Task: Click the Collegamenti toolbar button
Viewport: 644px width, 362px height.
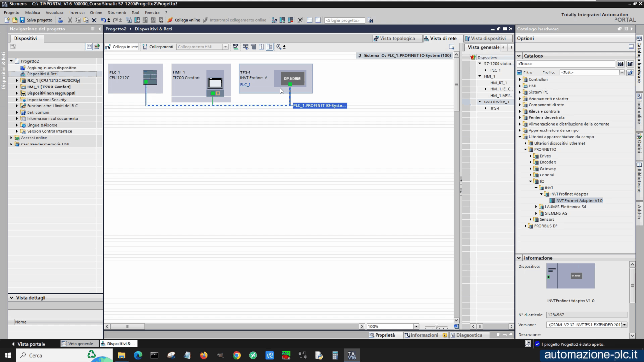Action: point(158,47)
